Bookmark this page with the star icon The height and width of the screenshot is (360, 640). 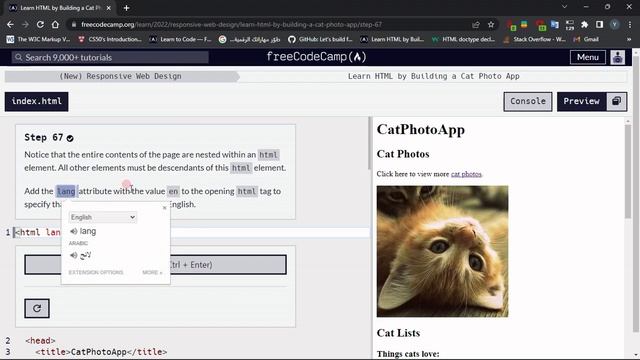tap(491, 24)
